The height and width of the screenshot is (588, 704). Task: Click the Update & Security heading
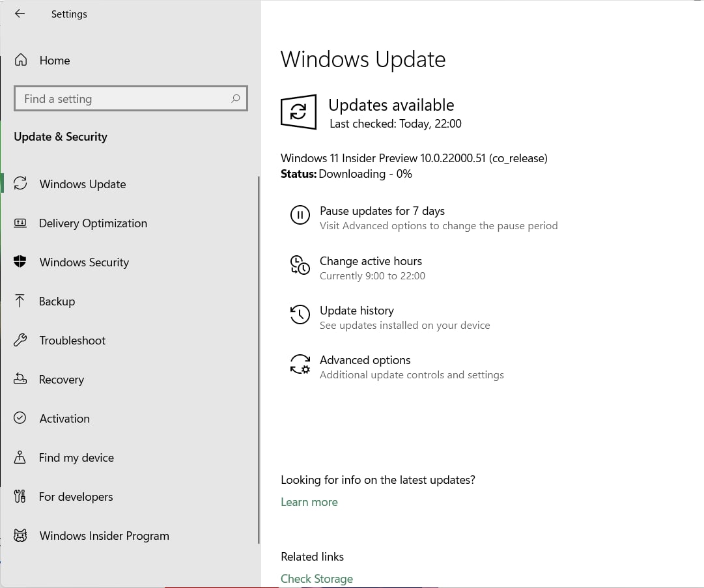click(61, 137)
